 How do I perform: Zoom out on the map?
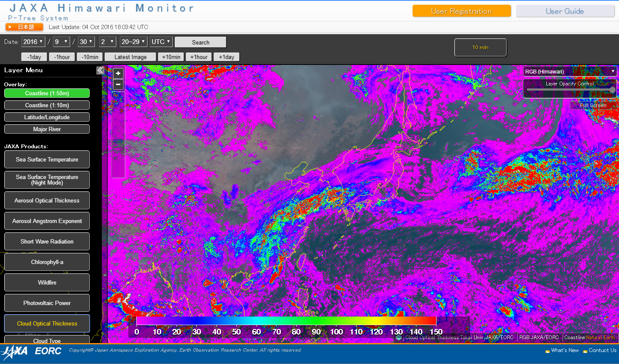[x=118, y=85]
